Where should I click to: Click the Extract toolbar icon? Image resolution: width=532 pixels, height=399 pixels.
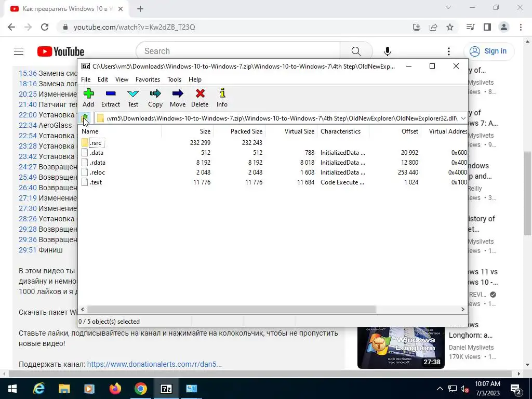tap(111, 98)
